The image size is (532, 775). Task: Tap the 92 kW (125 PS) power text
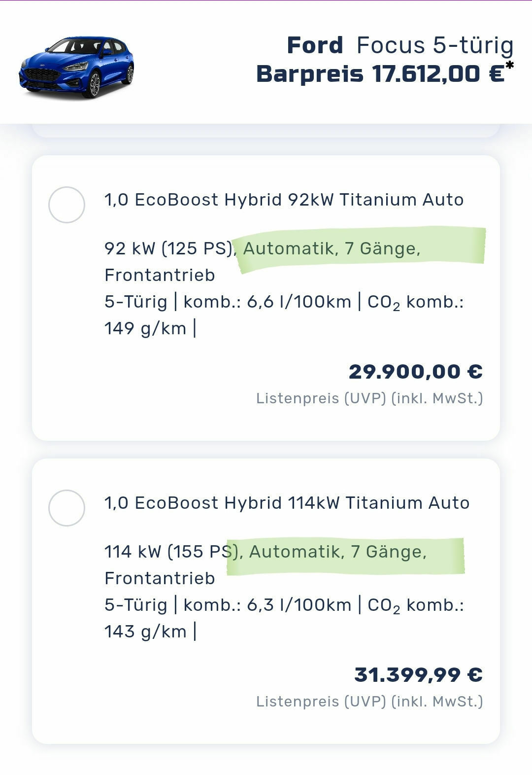168,248
